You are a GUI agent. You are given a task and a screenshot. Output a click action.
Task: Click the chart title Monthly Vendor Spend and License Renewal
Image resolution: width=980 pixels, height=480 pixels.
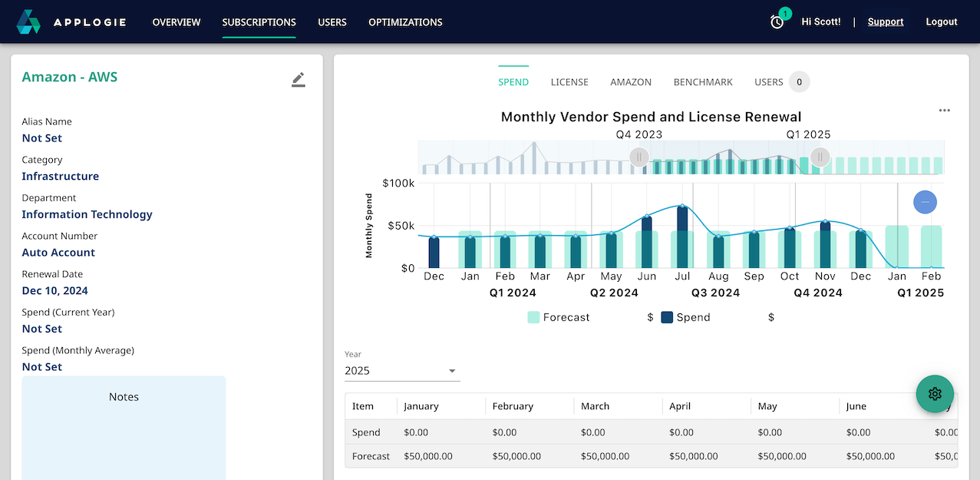click(652, 117)
